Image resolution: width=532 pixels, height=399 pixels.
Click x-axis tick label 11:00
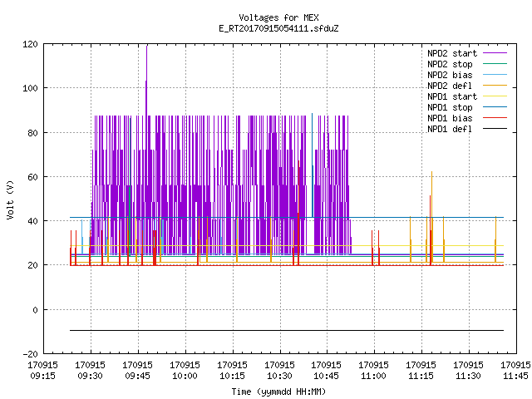(x=373, y=376)
